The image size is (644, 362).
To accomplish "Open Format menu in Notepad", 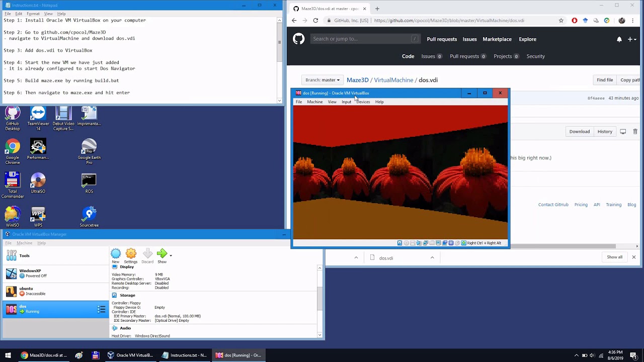I will 33,14.
